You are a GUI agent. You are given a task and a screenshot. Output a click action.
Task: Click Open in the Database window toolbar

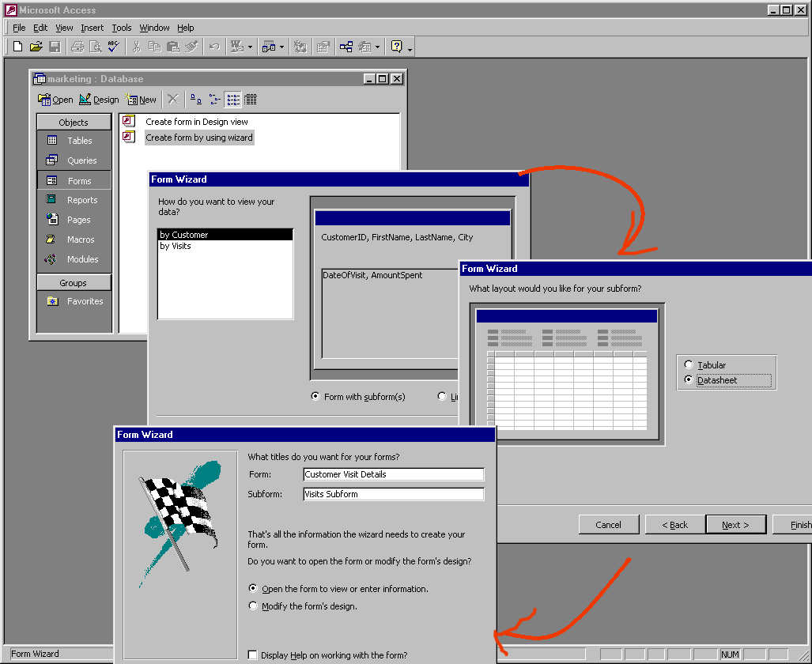pos(56,100)
